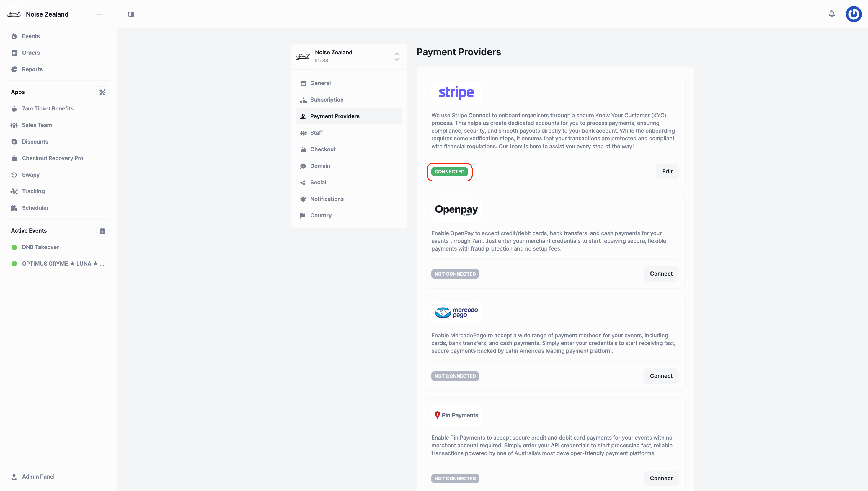Click the Active Events calendar add icon
Screen dimensions: 868x491
click(x=102, y=231)
